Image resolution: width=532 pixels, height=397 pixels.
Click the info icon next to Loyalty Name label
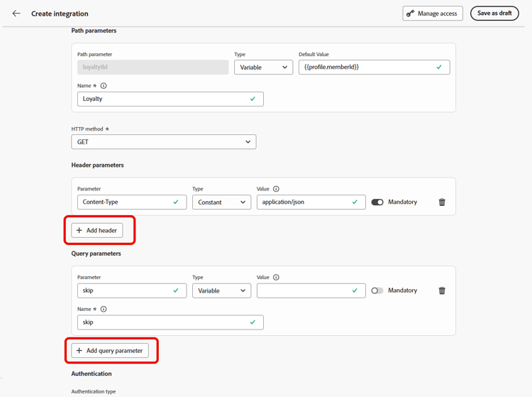pos(104,86)
